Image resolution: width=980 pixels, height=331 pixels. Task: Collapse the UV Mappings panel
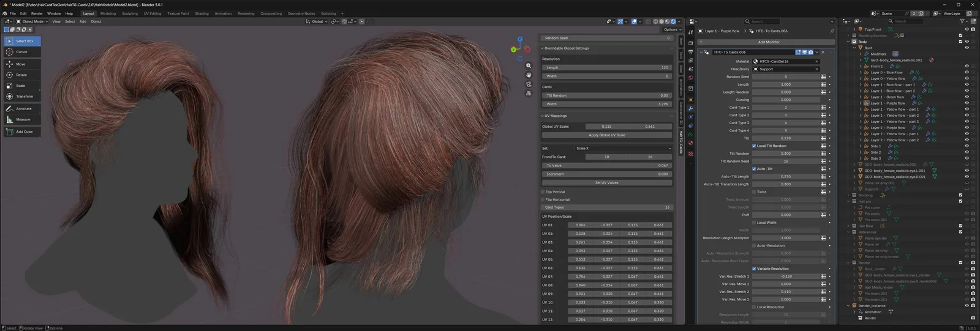556,116
